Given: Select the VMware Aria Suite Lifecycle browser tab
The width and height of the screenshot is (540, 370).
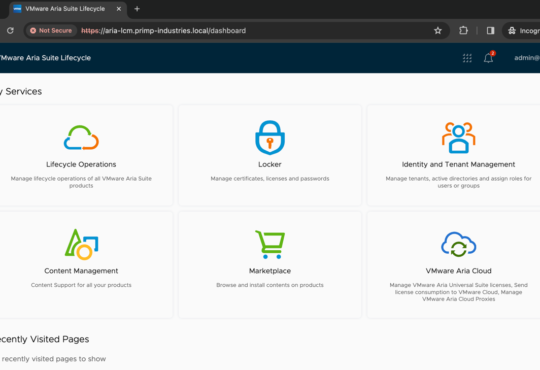Looking at the screenshot, I should click(x=68, y=9).
